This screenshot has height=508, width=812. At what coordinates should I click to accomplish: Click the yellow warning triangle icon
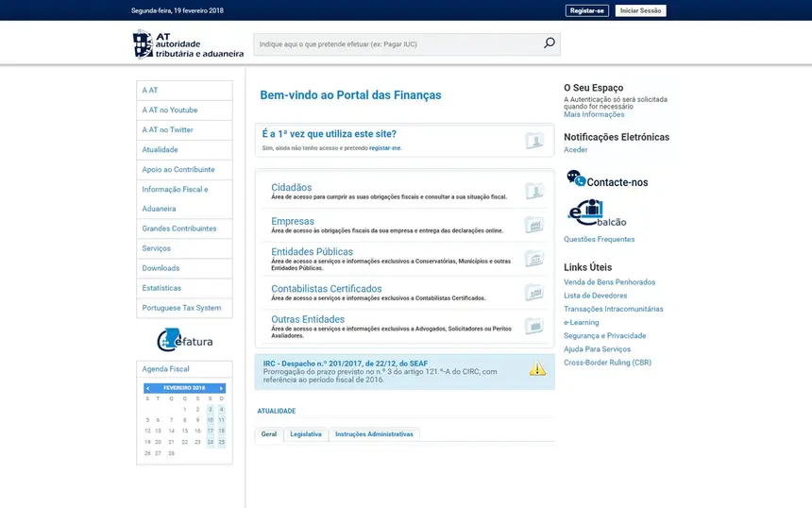(x=537, y=369)
